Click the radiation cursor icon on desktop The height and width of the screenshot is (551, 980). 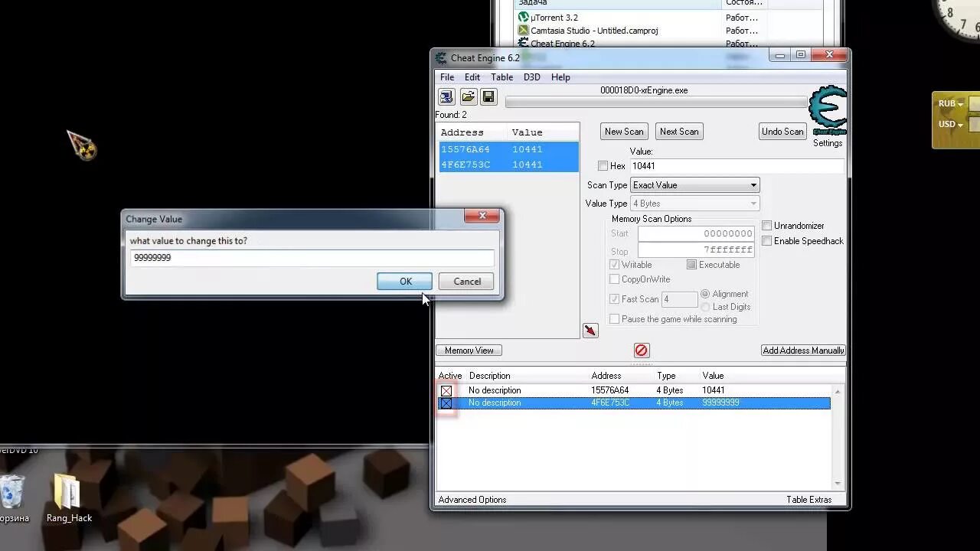point(81,145)
